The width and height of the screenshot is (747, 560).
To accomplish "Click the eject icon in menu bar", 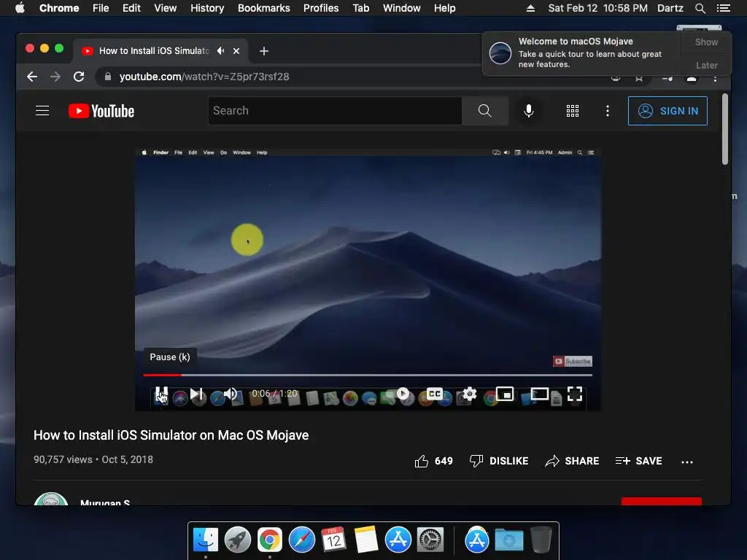I will coord(530,8).
